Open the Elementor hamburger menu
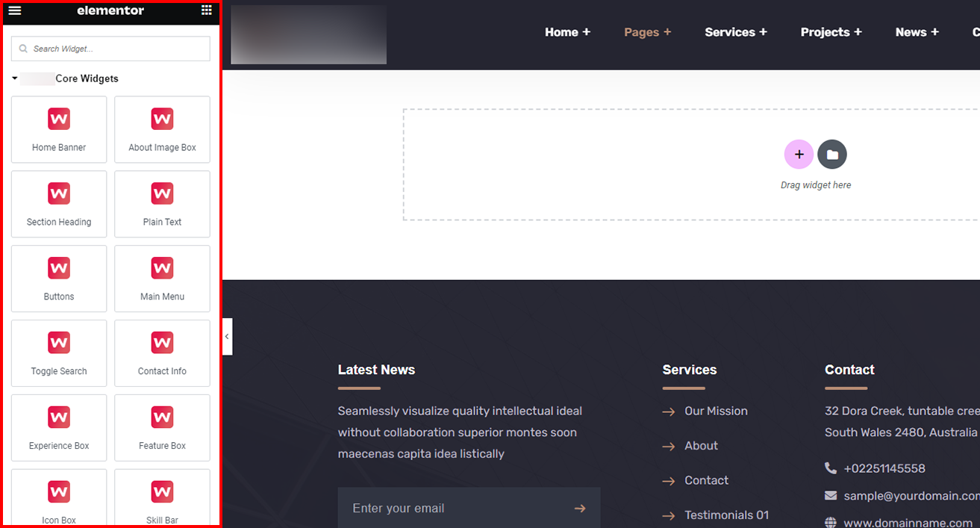Viewport: 980px width, 528px height. coord(14,10)
